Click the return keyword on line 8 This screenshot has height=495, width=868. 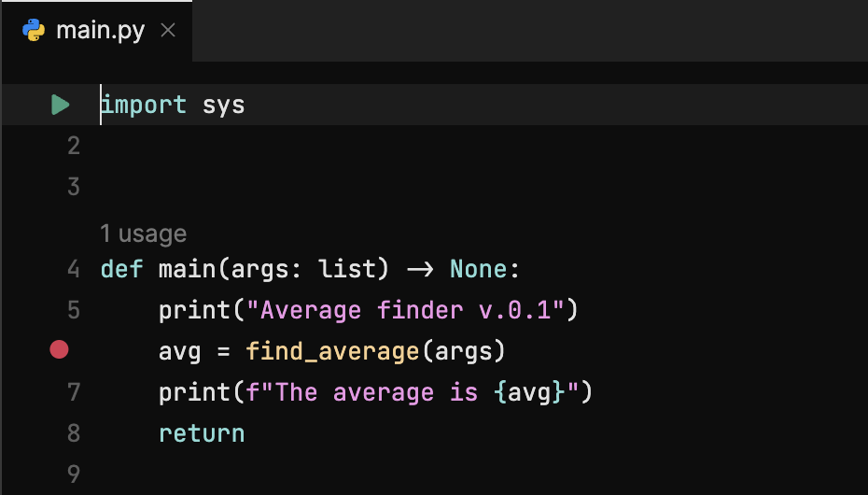pos(202,433)
